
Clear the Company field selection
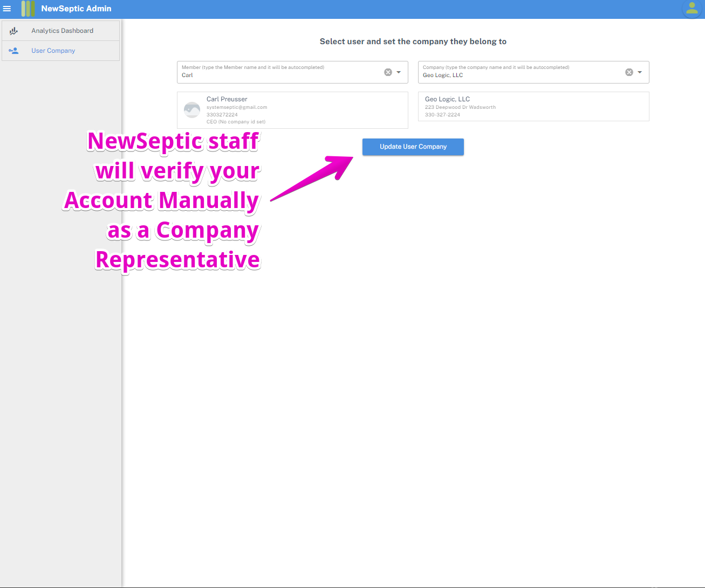pyautogui.click(x=629, y=72)
